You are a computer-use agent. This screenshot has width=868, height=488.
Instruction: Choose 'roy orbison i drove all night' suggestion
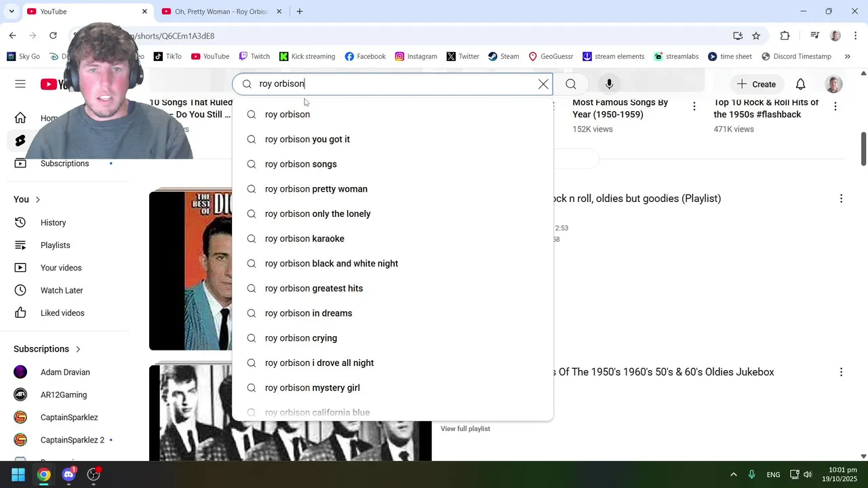point(393,363)
